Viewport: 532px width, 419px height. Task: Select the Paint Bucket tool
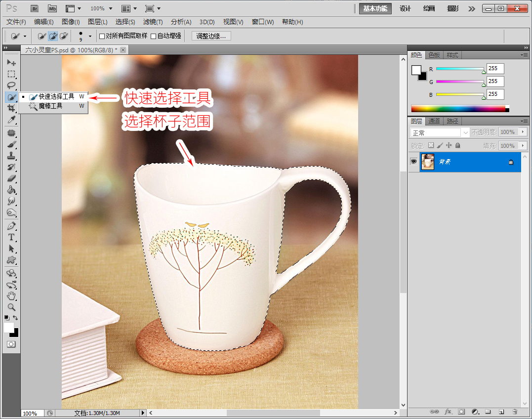pos(11,190)
